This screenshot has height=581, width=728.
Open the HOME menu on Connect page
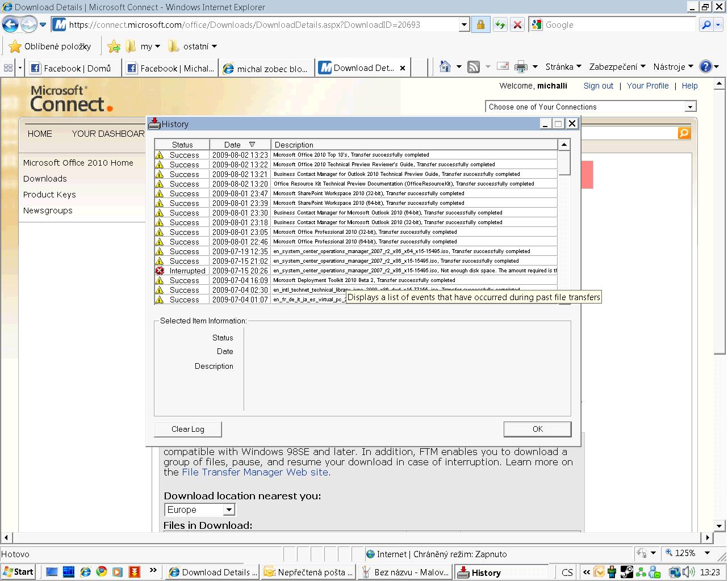pyautogui.click(x=40, y=133)
